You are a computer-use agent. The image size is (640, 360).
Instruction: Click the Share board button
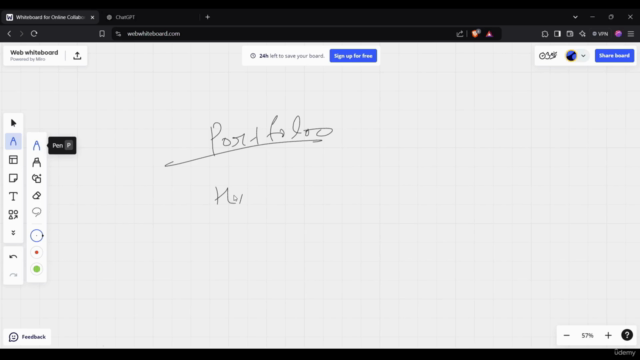[614, 56]
